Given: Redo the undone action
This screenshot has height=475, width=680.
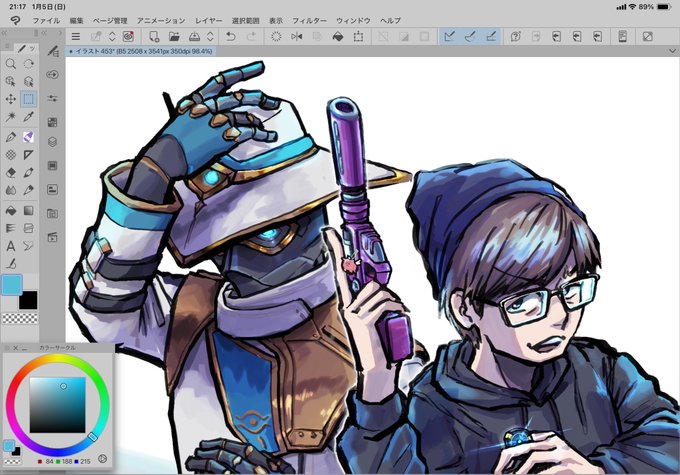Looking at the screenshot, I should point(251,37).
